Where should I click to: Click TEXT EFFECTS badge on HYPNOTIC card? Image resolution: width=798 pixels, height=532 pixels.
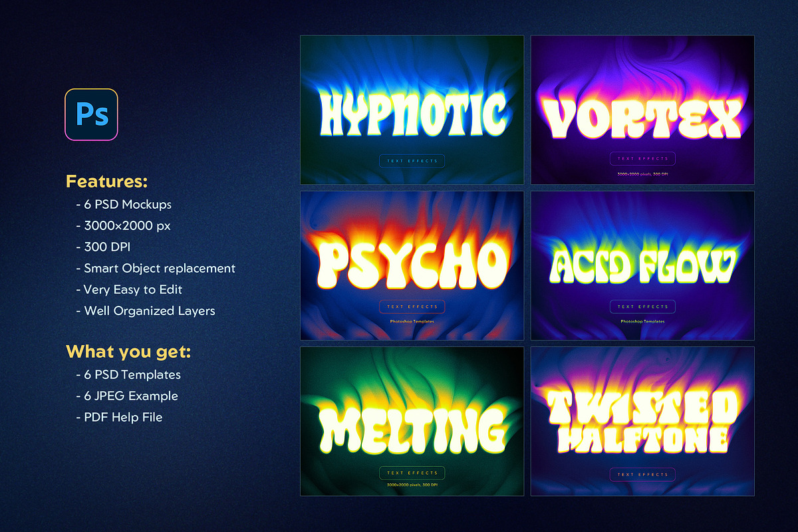coord(412,160)
